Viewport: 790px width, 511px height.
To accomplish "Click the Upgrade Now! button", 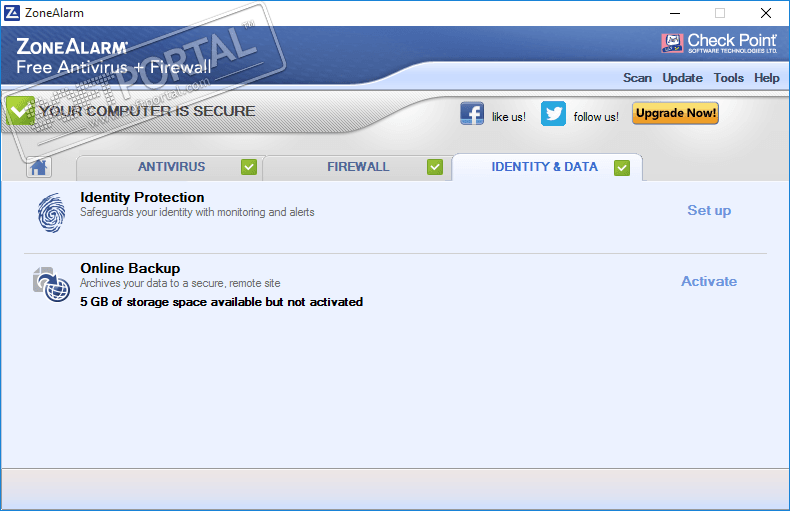I will click(676, 113).
